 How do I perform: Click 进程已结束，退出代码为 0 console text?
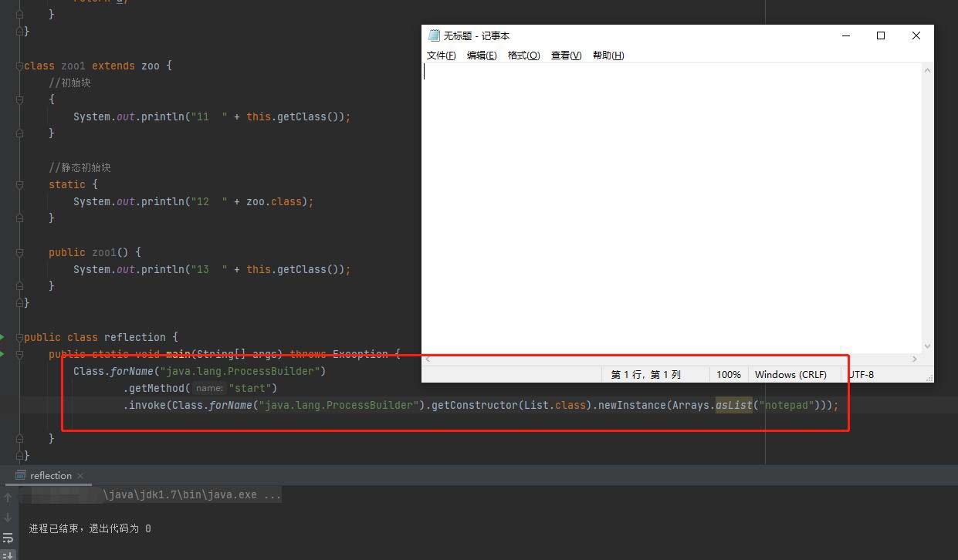(x=90, y=528)
